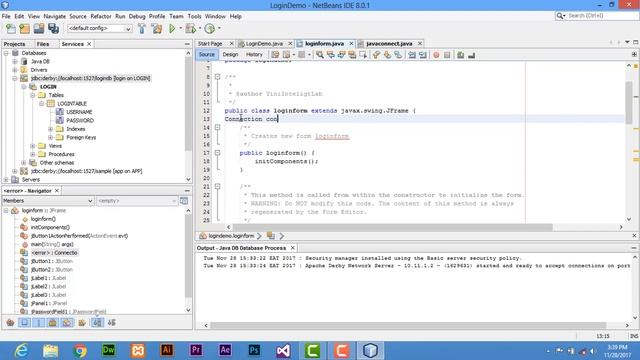Open the default config dropdown
This screenshot has width=640, height=360.
[100, 29]
